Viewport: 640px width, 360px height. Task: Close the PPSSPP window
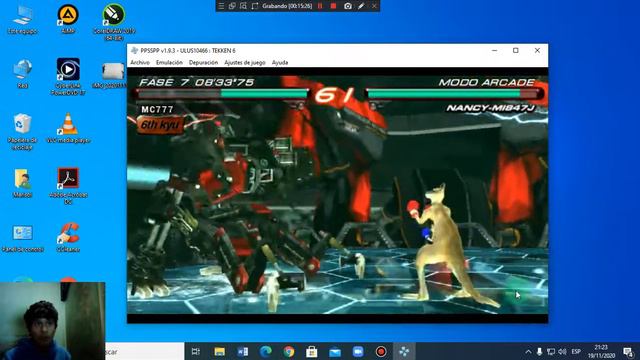click(537, 50)
